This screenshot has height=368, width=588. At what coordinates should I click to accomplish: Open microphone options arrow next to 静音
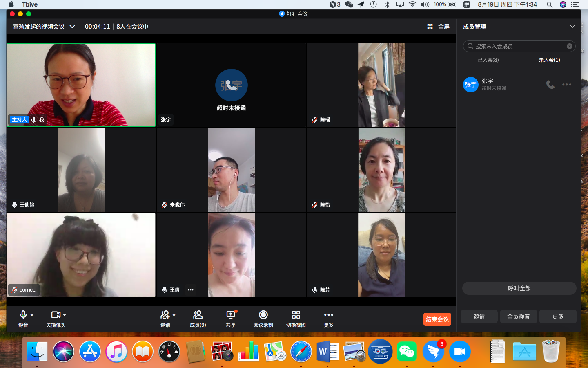(32, 315)
